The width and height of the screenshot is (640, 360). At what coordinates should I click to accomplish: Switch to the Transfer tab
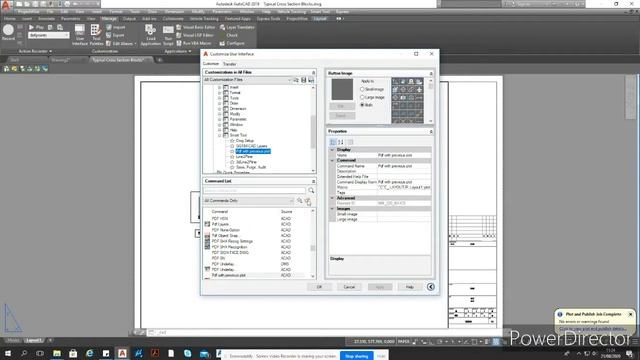coord(229,64)
